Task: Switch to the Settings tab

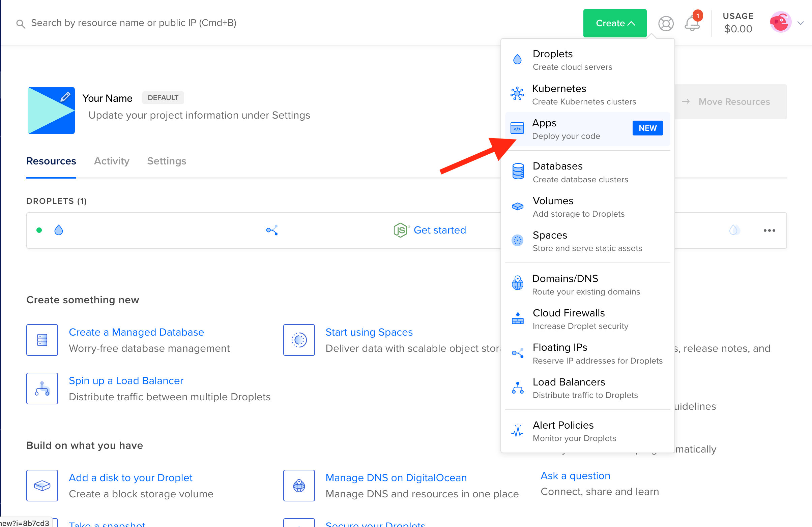Action: [x=167, y=161]
